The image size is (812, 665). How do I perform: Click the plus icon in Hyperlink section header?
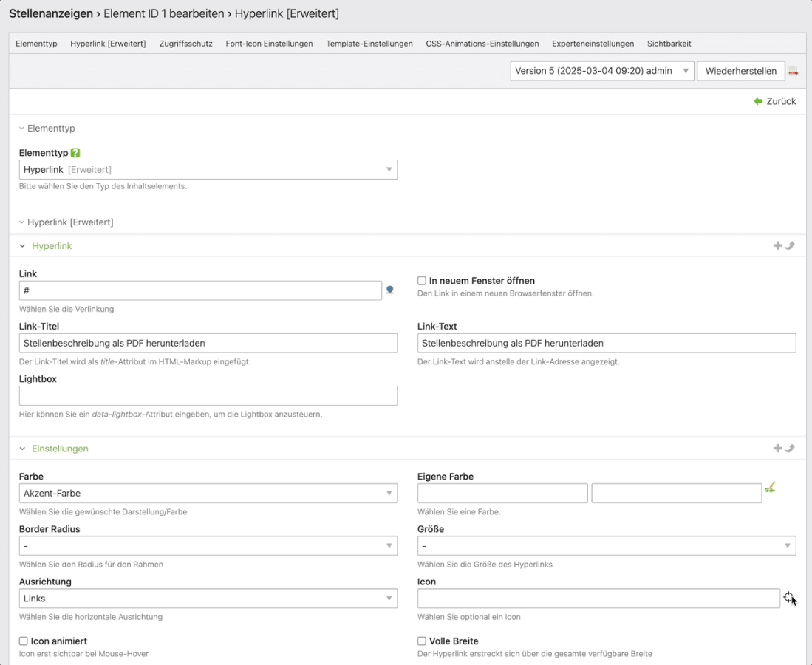click(x=777, y=245)
